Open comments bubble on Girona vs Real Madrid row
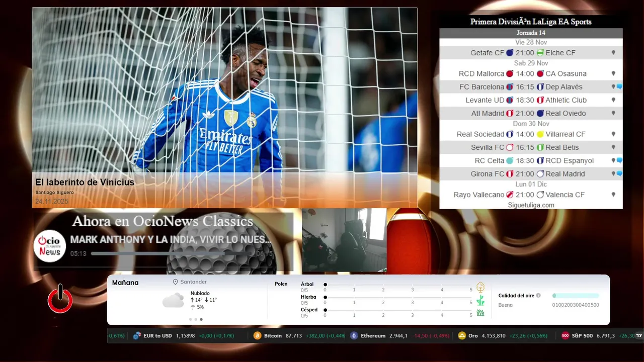 619,173
